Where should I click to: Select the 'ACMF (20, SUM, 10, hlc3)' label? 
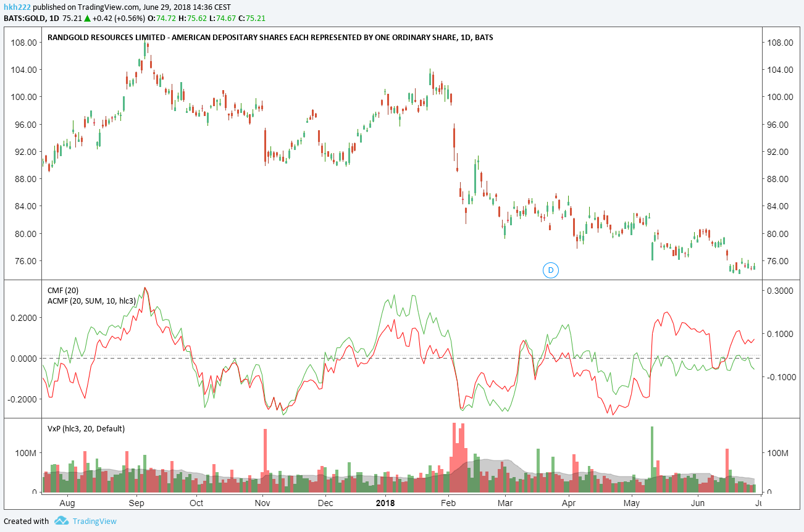point(91,301)
